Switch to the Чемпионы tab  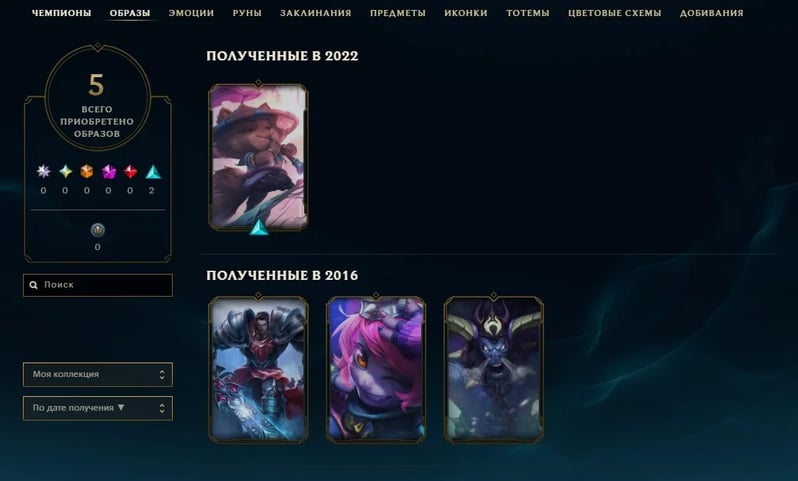tap(62, 13)
